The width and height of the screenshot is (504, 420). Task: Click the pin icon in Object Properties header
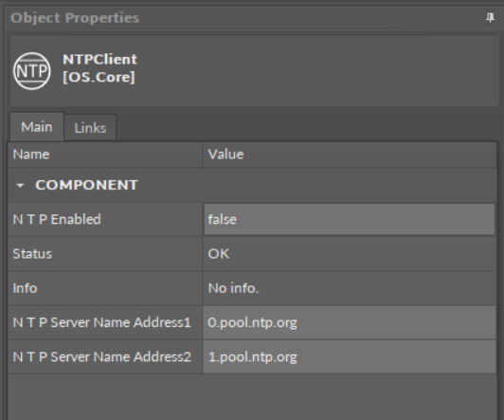[490, 18]
